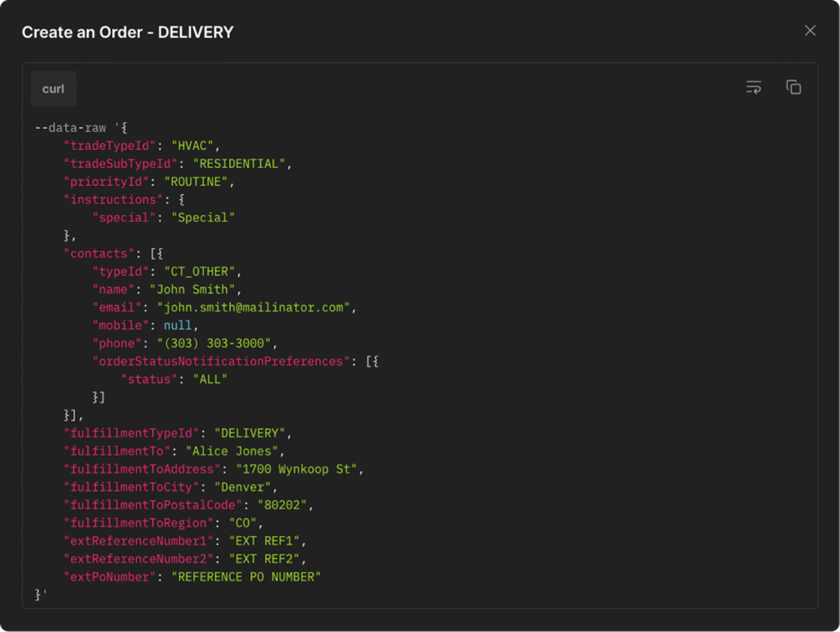Click the "tradeTypeId" key in the code

[109, 146]
